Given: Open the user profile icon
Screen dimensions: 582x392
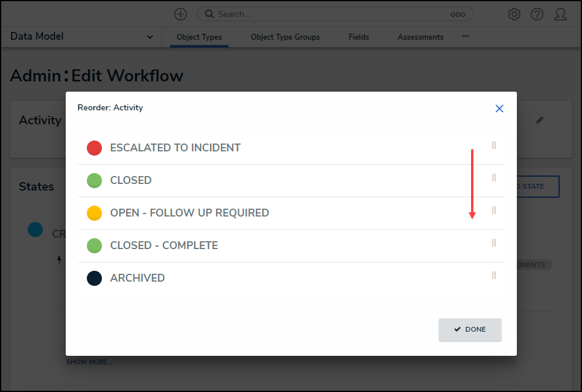Looking at the screenshot, I should [560, 14].
